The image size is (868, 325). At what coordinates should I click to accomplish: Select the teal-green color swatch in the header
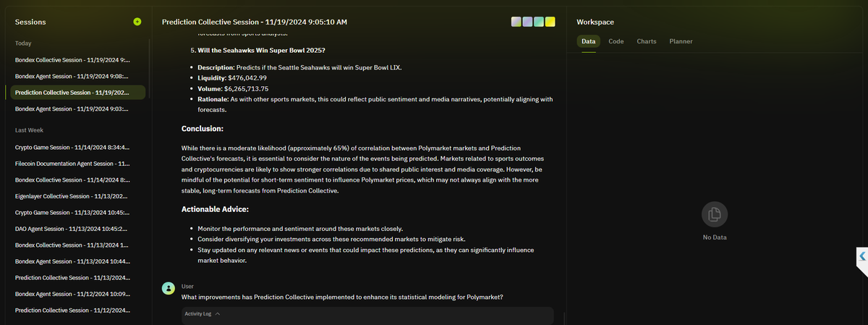[x=539, y=22]
